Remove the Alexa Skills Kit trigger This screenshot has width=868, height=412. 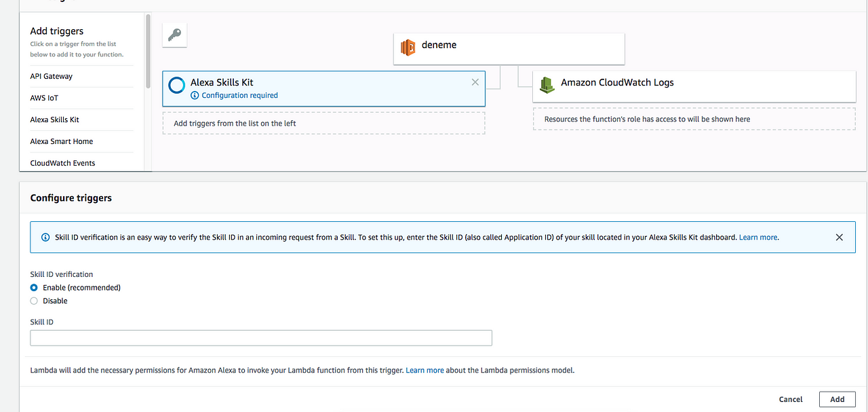pos(475,82)
